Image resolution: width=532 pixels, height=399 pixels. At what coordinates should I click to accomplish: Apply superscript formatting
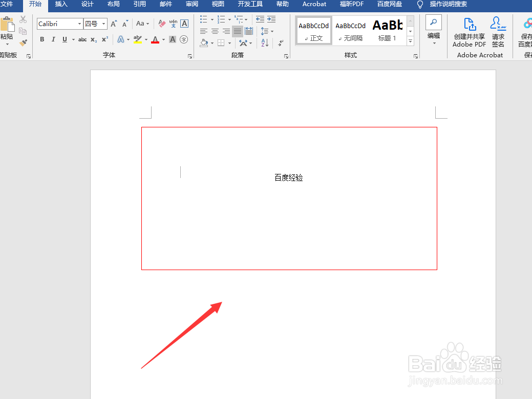(x=105, y=39)
